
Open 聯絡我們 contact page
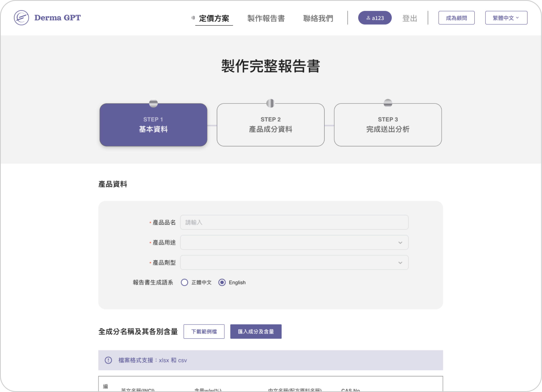click(318, 18)
